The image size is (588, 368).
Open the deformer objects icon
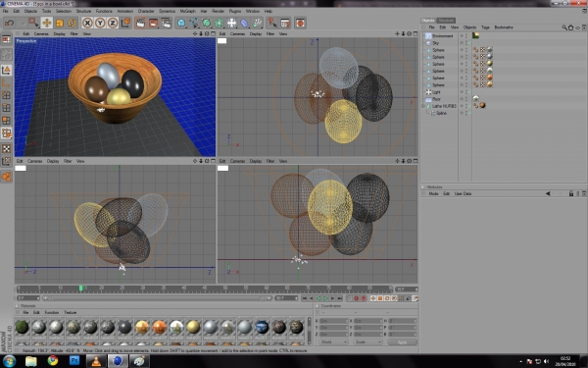[x=244, y=23]
